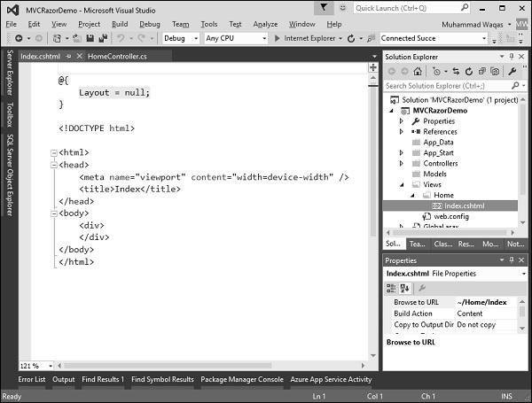Click the editor split window handle
Image resolution: width=532 pixels, height=403 pixels.
point(373,67)
